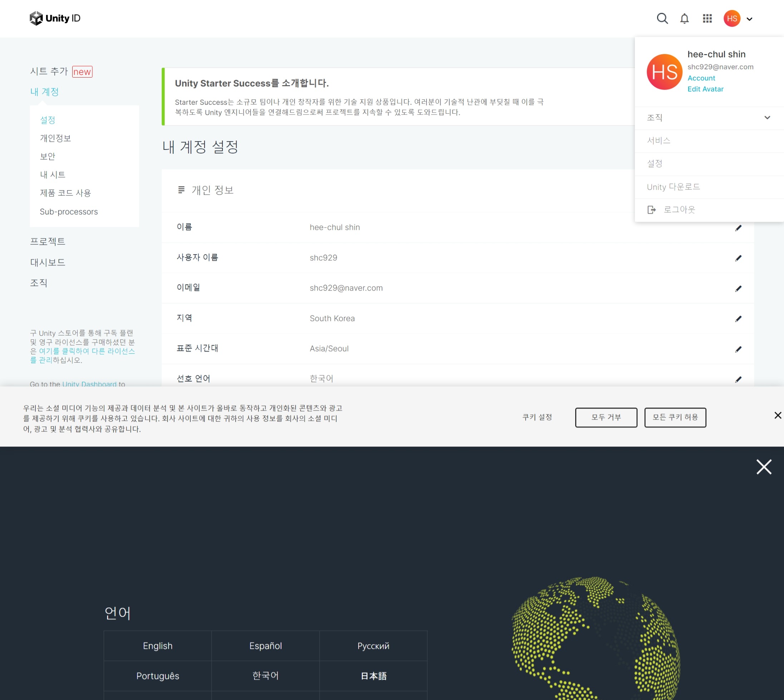Open the Account link

[701, 78]
